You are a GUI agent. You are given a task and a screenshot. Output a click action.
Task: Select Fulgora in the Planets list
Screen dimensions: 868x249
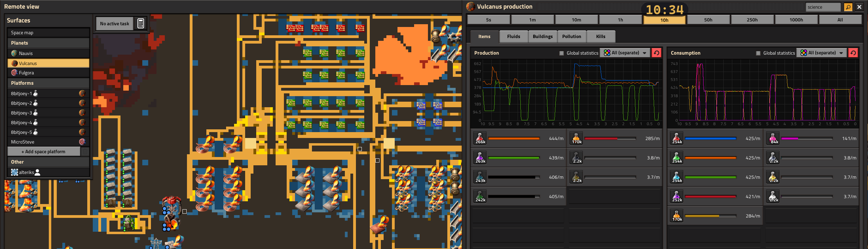click(48, 73)
